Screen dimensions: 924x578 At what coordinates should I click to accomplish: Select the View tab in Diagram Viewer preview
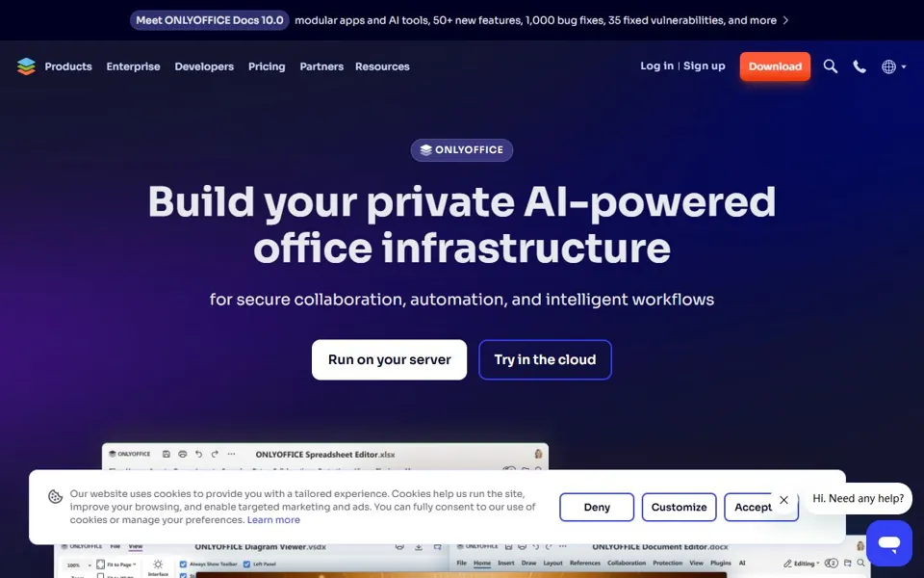tap(136, 547)
